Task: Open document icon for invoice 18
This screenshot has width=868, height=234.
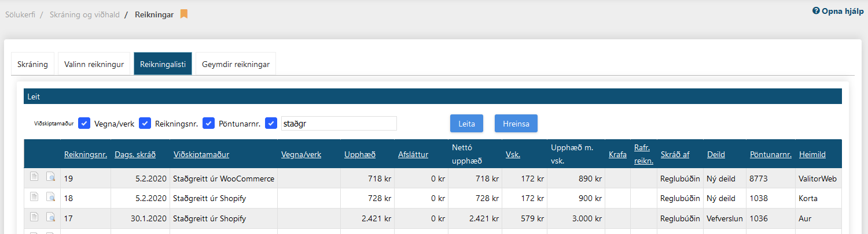Action: [x=34, y=198]
